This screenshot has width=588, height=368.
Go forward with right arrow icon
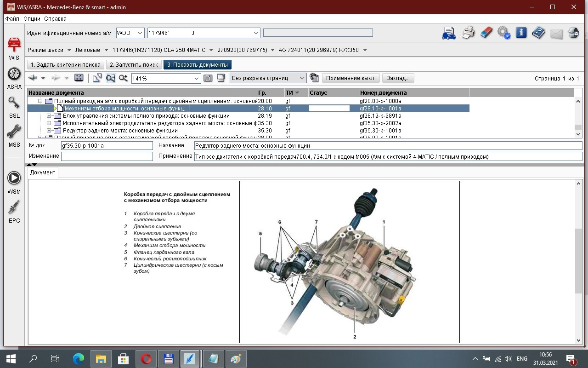coord(56,78)
